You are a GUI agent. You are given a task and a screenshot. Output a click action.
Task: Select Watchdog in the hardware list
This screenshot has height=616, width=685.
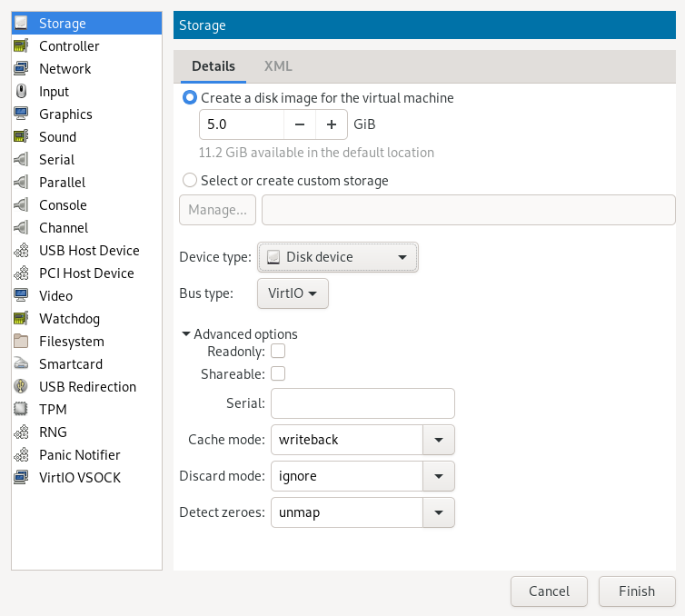[69, 319]
